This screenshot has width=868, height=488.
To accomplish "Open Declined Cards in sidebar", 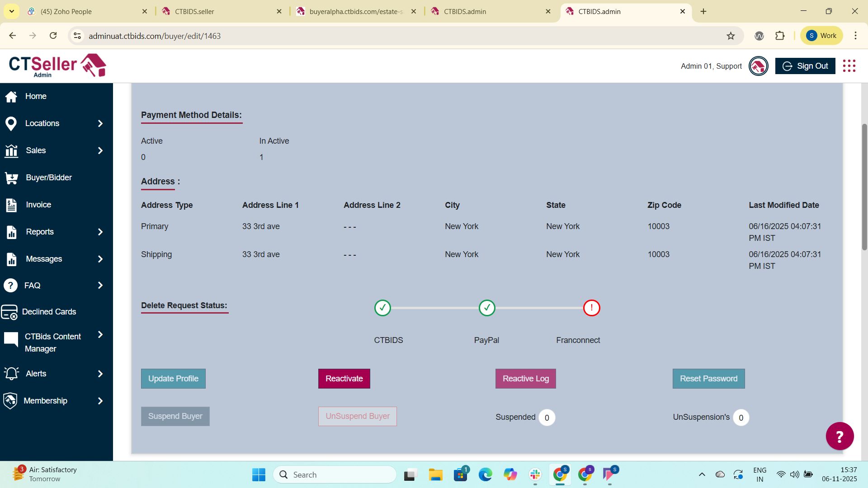I will [49, 312].
